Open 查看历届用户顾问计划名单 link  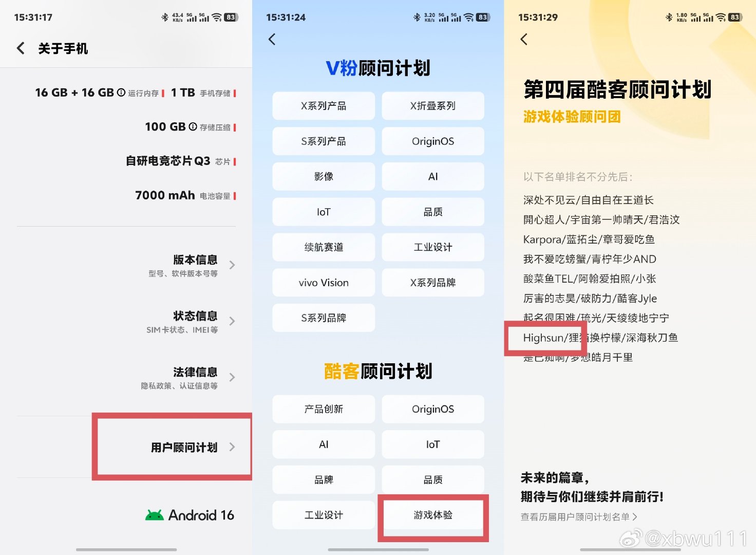pyautogui.click(x=579, y=517)
